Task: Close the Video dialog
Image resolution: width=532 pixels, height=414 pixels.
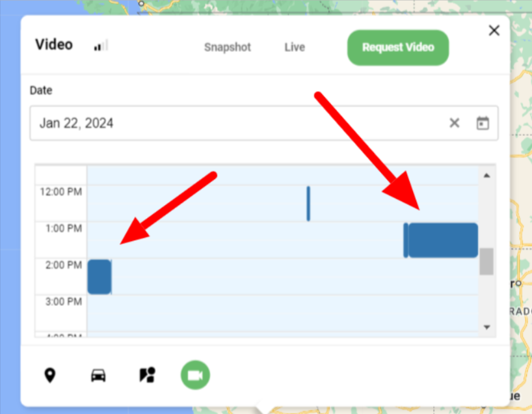Action: tap(494, 30)
